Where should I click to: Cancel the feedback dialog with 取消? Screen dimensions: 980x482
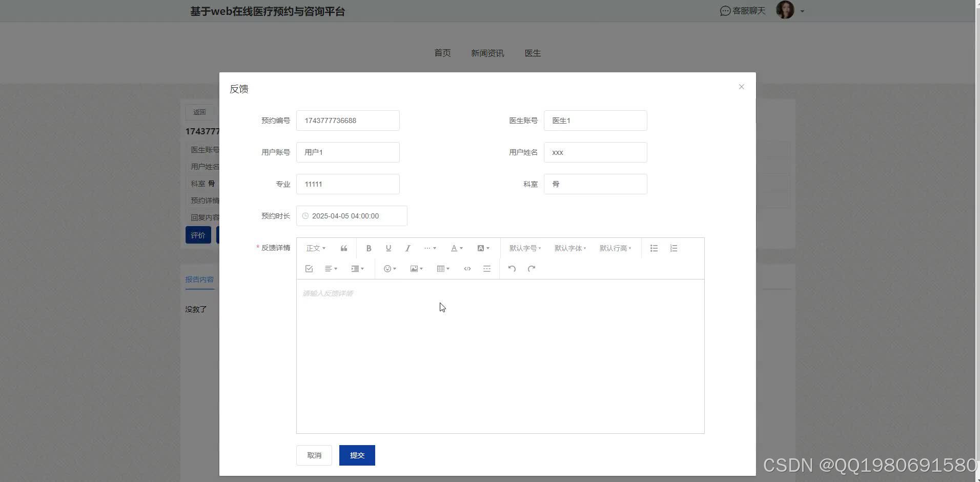(x=314, y=455)
